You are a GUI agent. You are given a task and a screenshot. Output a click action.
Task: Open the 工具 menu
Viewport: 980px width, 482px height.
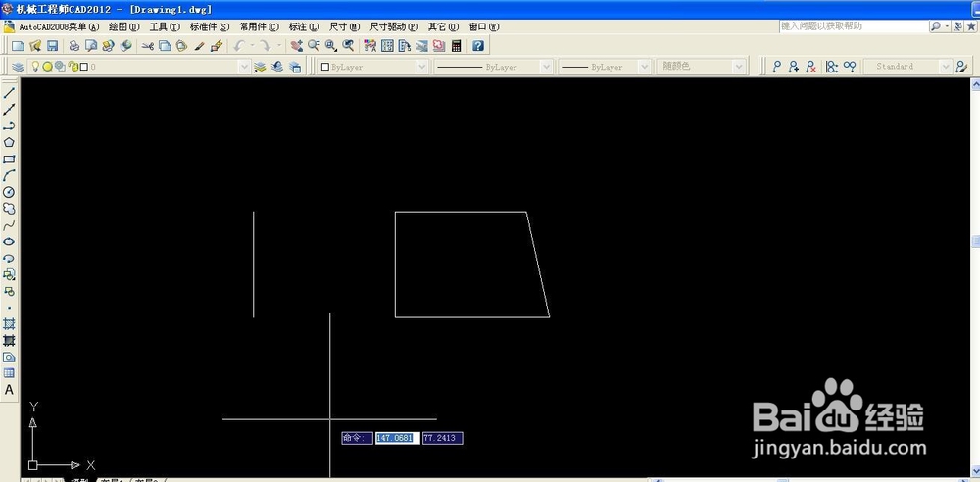(x=165, y=26)
